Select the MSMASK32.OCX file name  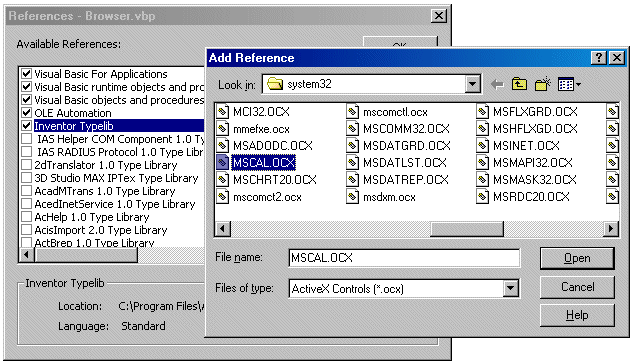point(535,180)
